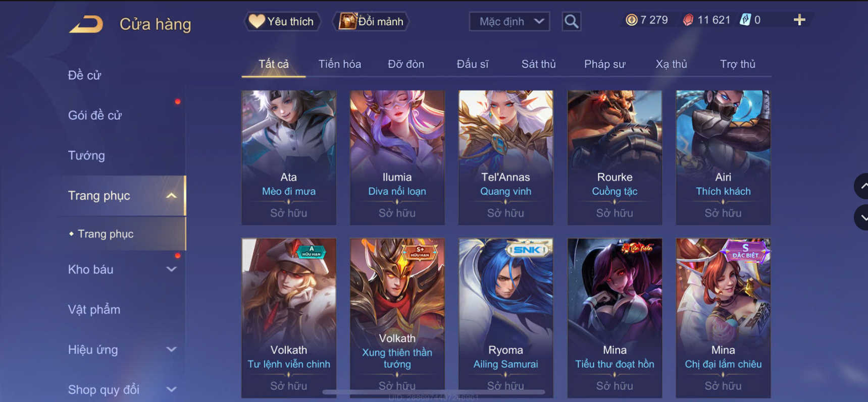Click the down arrow on right edge
The height and width of the screenshot is (402, 868).
(862, 218)
